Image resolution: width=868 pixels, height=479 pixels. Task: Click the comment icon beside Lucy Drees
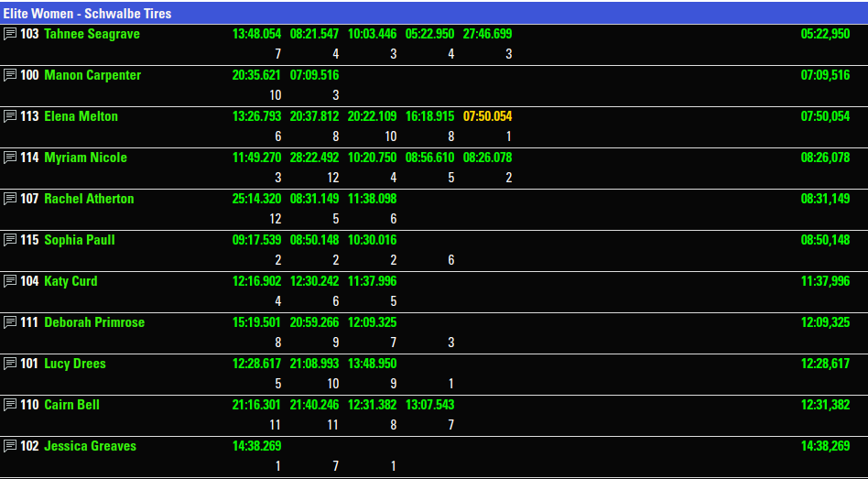10,364
